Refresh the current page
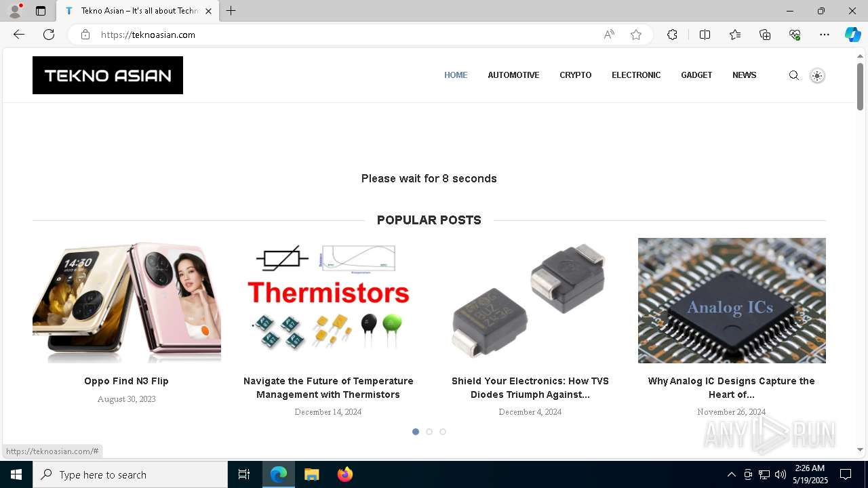 [x=49, y=35]
